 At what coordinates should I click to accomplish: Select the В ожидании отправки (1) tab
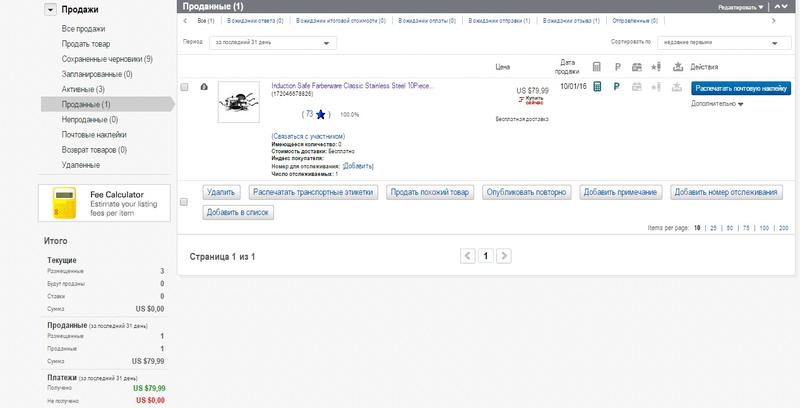click(499, 21)
